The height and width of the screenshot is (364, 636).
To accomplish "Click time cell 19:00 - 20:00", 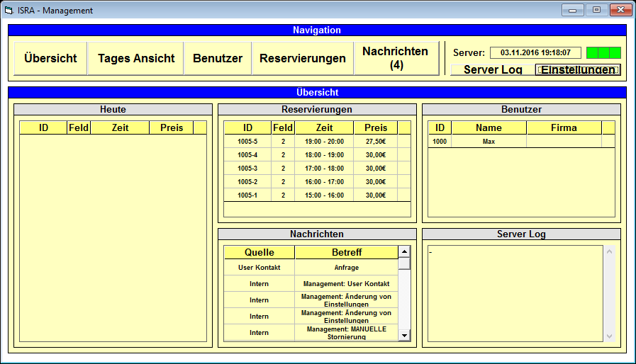I will (x=325, y=142).
